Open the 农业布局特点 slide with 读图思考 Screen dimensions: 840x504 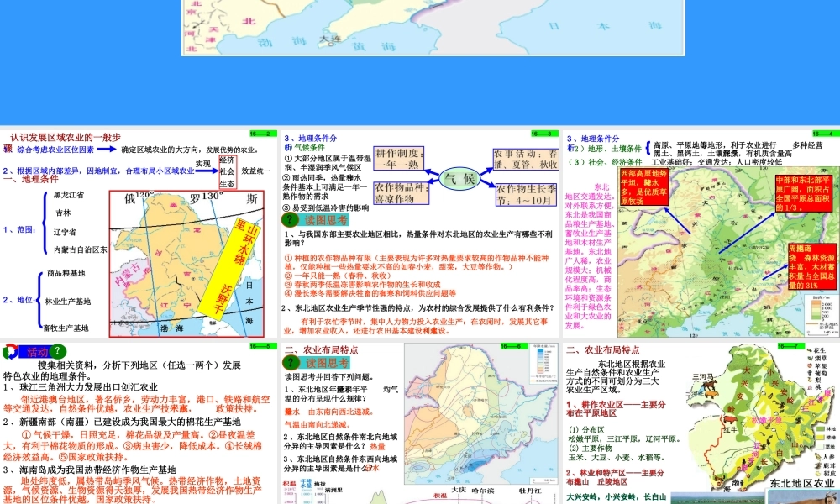pos(420,423)
